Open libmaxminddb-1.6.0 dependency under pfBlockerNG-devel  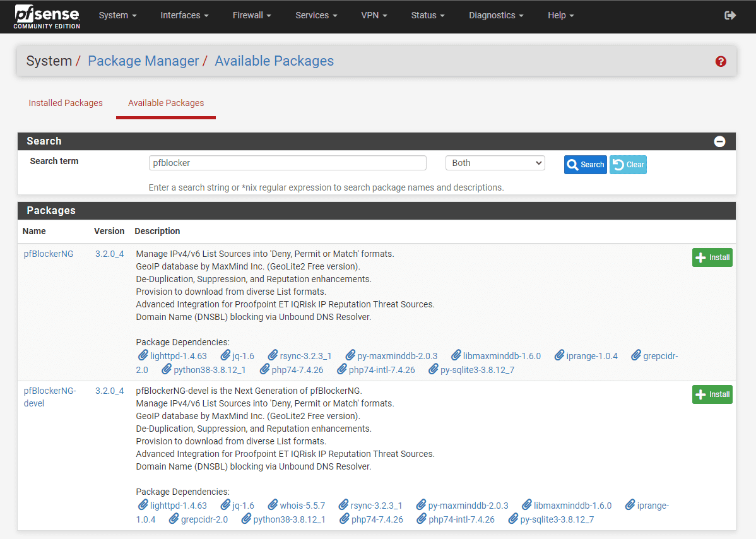click(x=567, y=506)
